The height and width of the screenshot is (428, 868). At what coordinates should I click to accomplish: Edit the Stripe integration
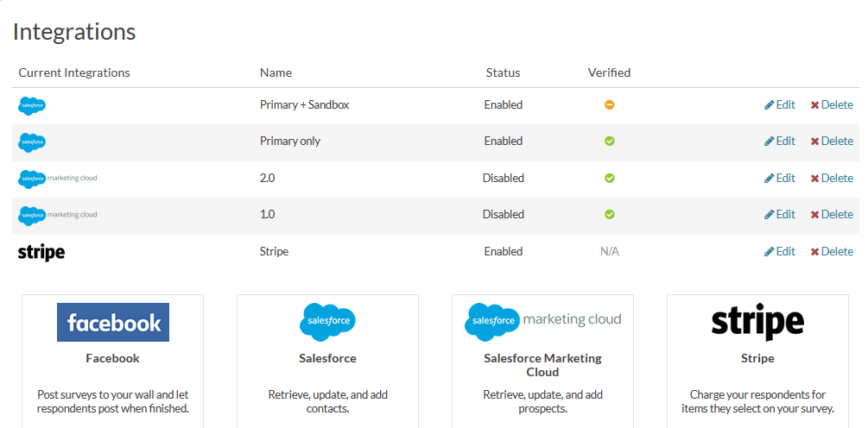click(780, 252)
